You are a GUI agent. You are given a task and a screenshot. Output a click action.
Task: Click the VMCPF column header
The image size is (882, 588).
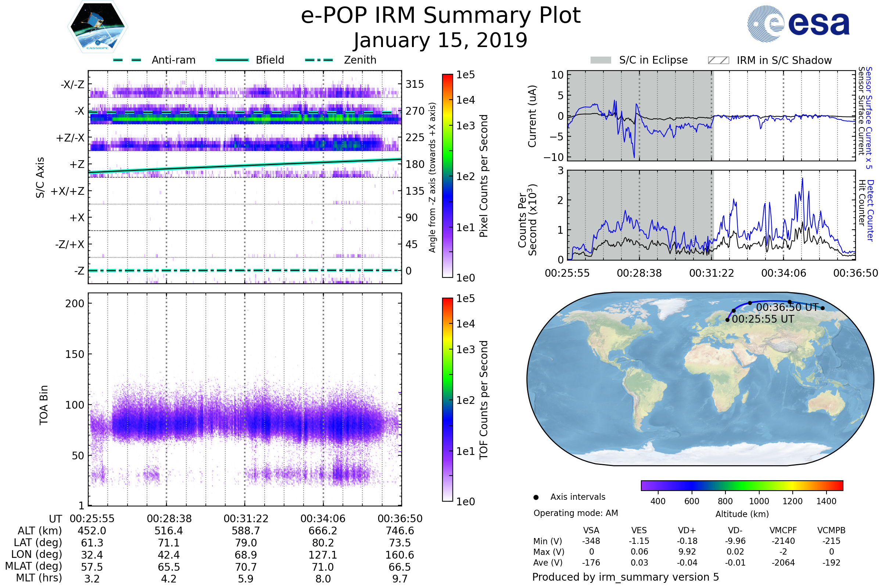783,530
